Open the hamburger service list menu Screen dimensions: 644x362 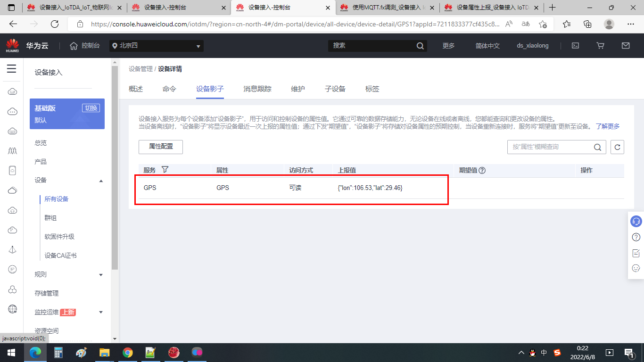(x=12, y=69)
